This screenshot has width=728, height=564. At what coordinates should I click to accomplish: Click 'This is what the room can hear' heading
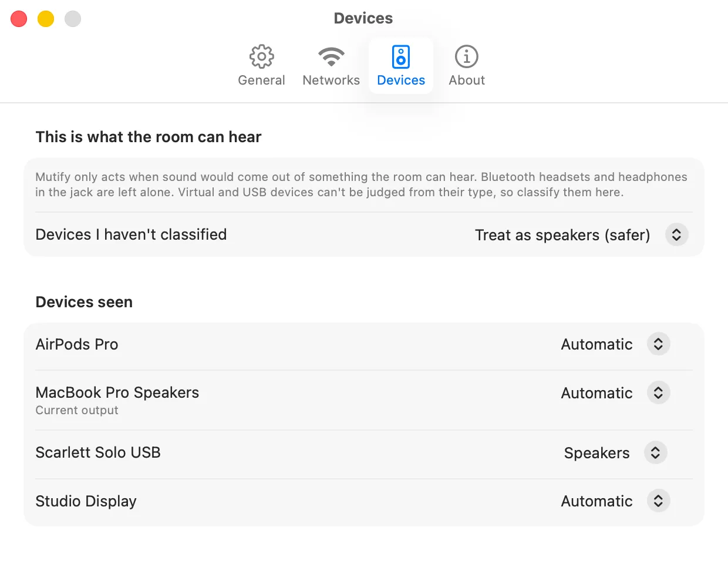click(149, 137)
